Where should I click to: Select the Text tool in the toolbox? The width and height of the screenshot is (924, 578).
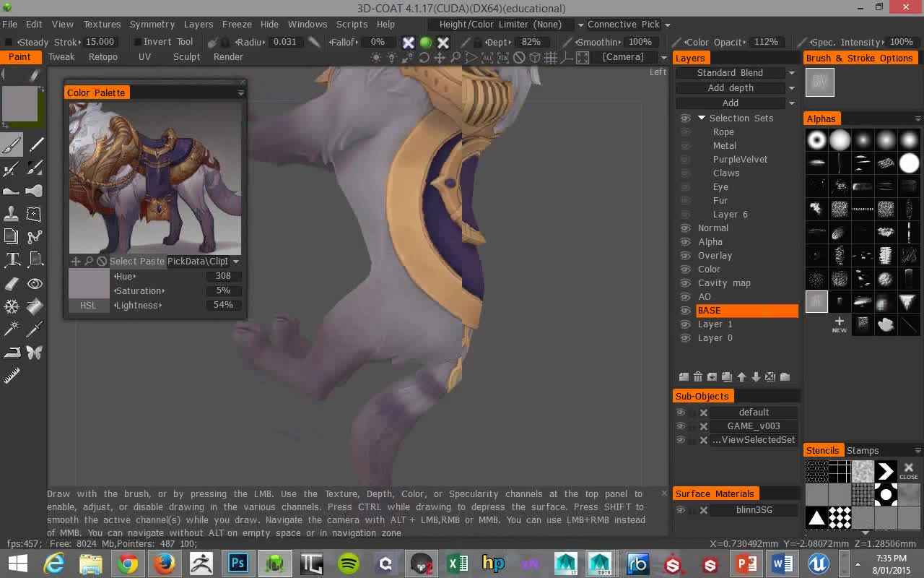(12, 259)
